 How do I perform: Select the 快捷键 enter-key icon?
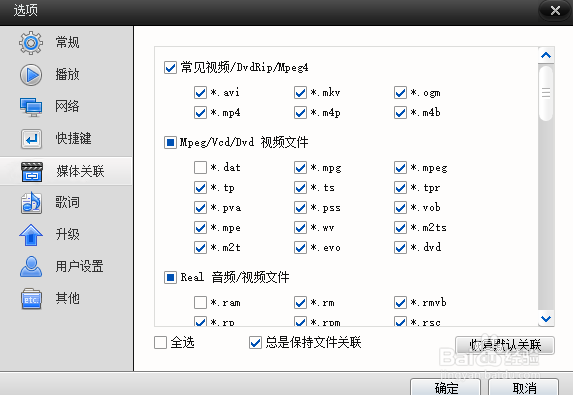point(31,139)
